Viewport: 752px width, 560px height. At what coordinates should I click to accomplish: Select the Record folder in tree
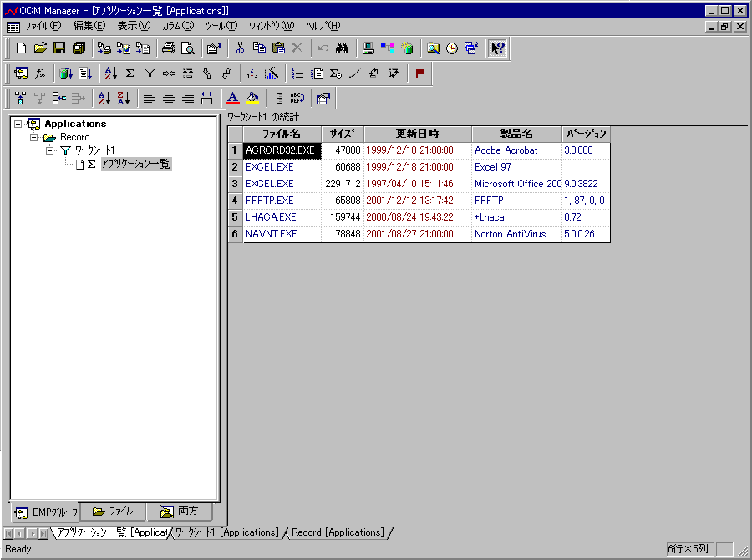75,137
